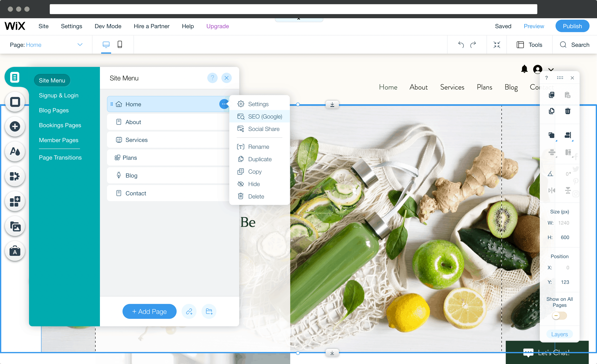Toggle mobile view editor
The image size is (597, 364).
click(120, 44)
